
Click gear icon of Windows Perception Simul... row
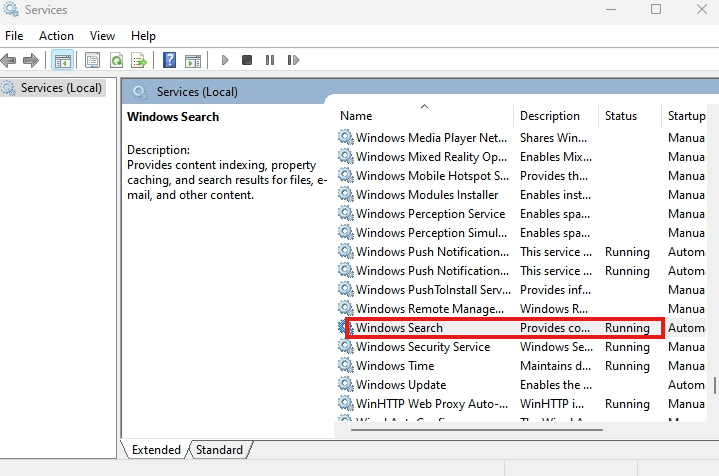tap(346, 232)
